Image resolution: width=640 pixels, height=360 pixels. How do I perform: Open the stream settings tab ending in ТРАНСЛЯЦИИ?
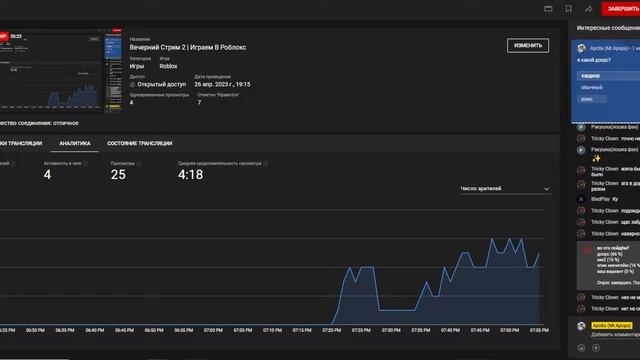coord(21,143)
